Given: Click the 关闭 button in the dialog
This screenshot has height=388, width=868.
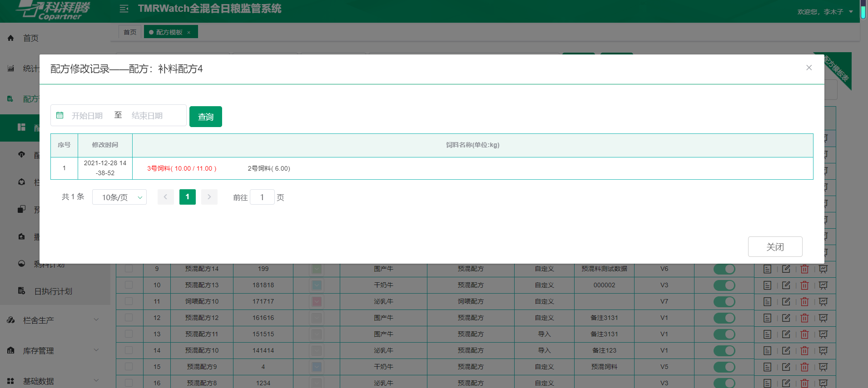Looking at the screenshot, I should tap(775, 247).
